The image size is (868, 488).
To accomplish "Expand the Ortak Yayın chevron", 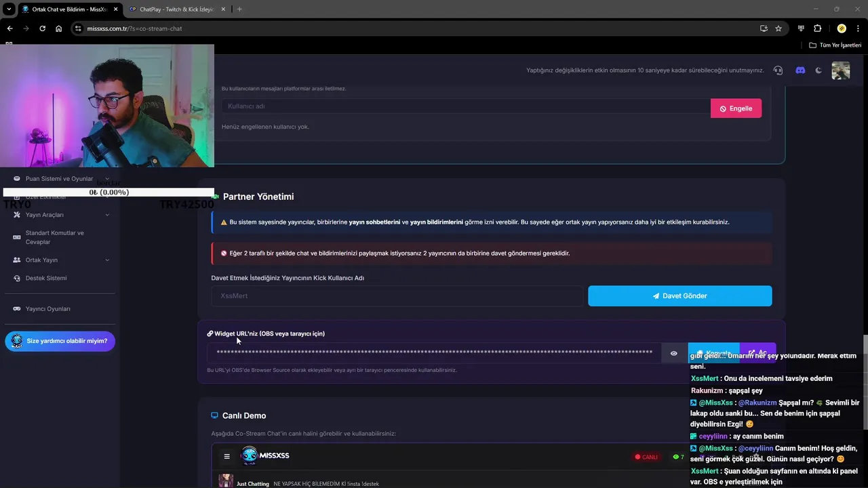I will 107,260.
